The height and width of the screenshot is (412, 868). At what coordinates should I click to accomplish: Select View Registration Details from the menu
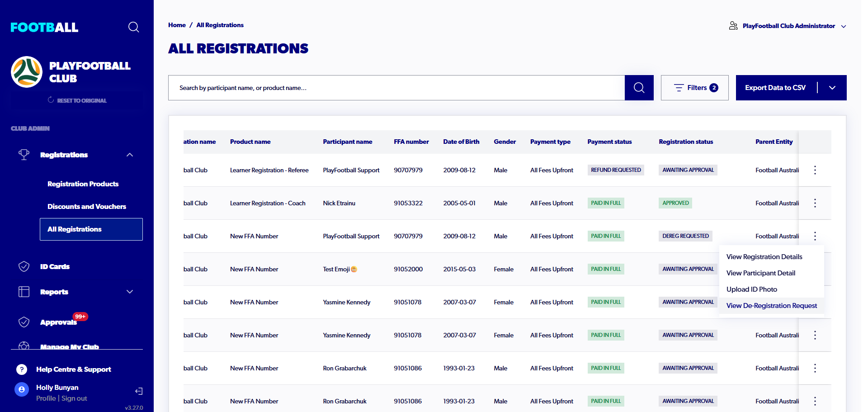(x=764, y=257)
